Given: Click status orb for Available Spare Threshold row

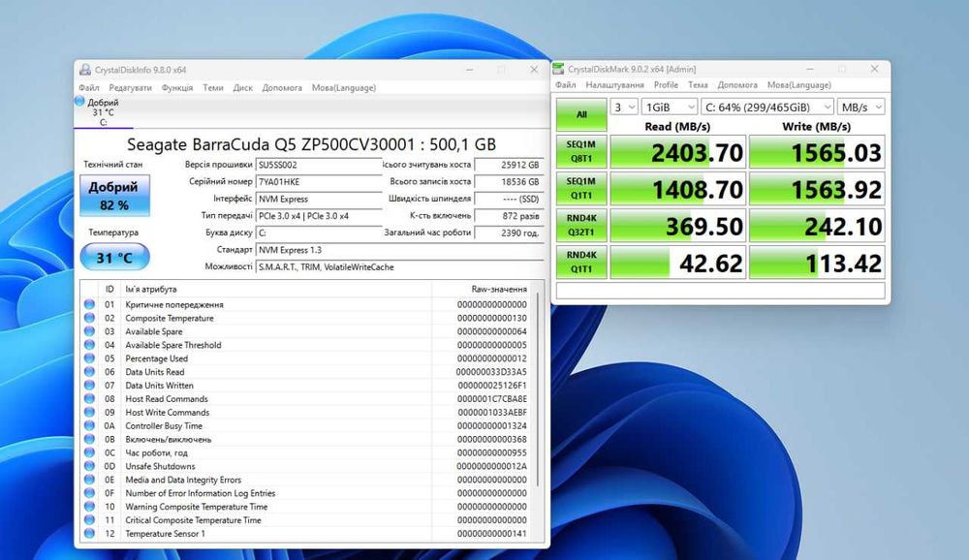Looking at the screenshot, I should 89,345.
